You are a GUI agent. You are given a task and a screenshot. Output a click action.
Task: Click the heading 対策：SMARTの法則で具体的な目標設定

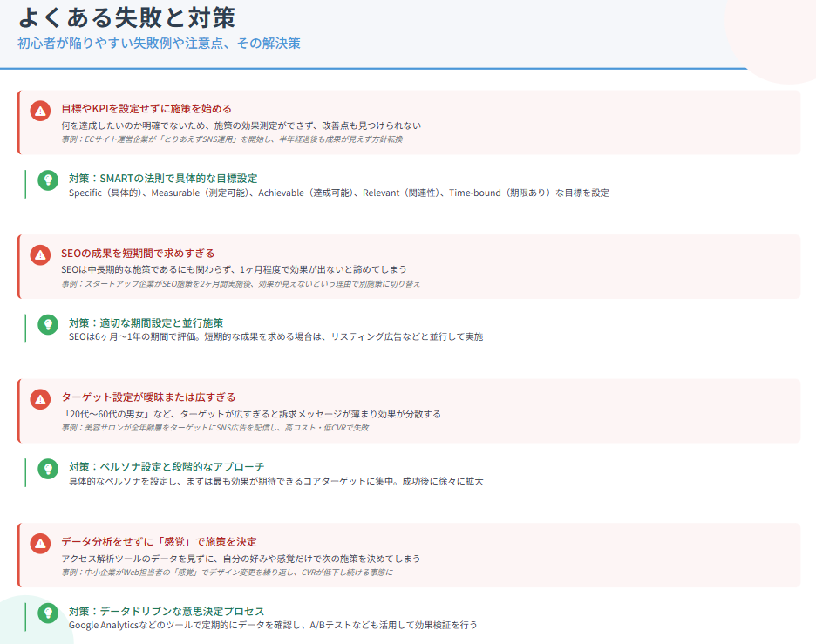click(163, 178)
